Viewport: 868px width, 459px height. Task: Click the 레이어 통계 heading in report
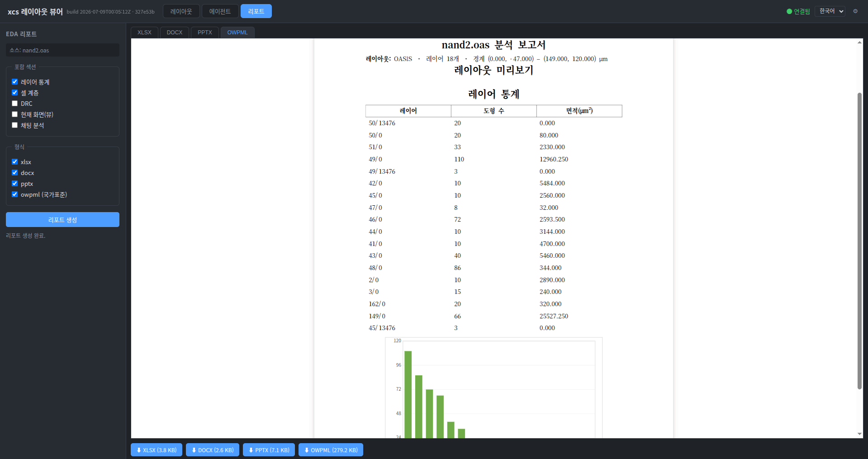click(493, 94)
